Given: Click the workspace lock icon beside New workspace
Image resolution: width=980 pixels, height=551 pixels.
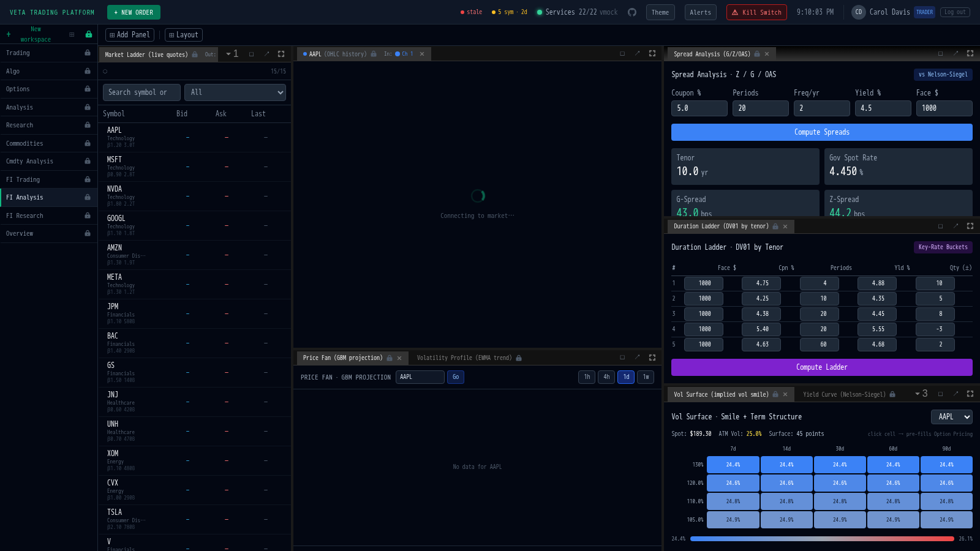Looking at the screenshot, I should pos(89,34).
